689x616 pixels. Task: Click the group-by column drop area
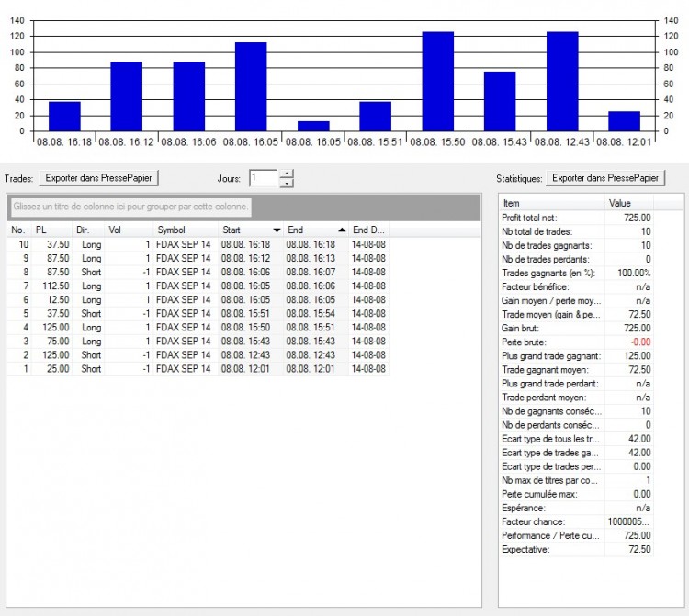tap(131, 207)
